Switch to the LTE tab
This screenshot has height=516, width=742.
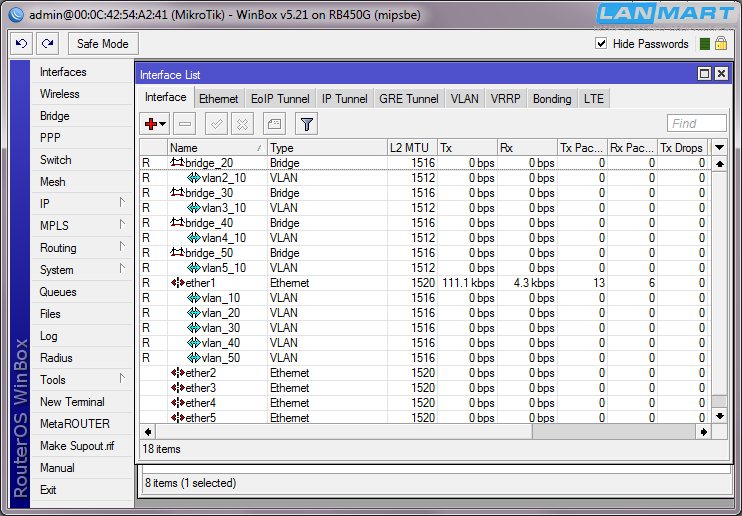click(x=593, y=99)
